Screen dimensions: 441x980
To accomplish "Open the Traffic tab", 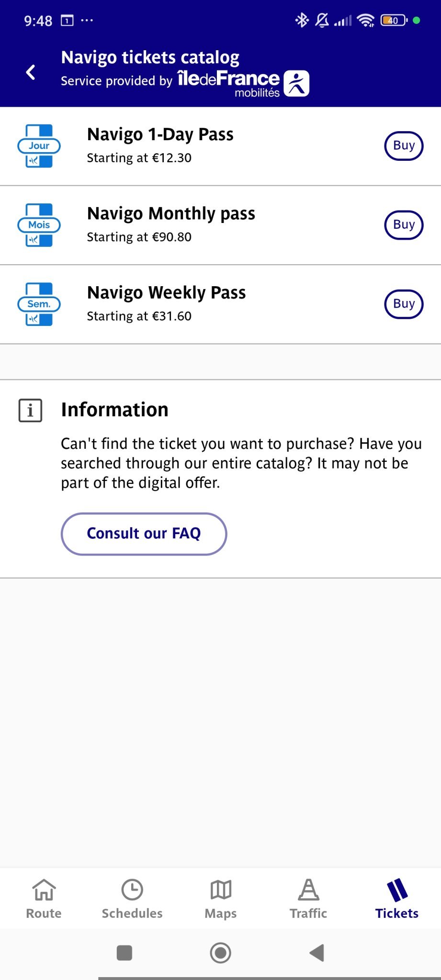I will click(x=308, y=899).
